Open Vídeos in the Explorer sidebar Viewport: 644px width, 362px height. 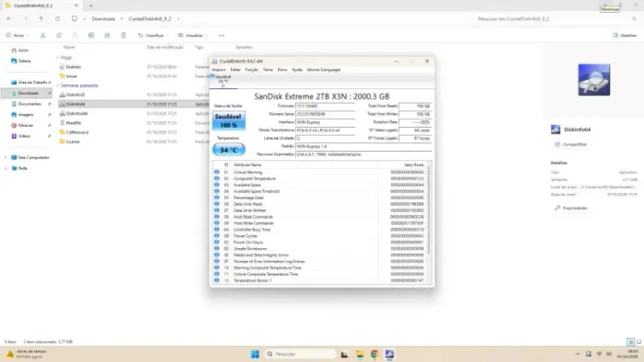click(x=21, y=136)
